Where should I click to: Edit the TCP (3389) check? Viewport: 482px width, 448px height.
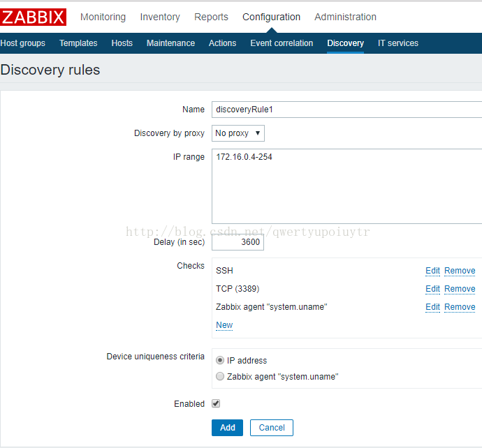[432, 289]
